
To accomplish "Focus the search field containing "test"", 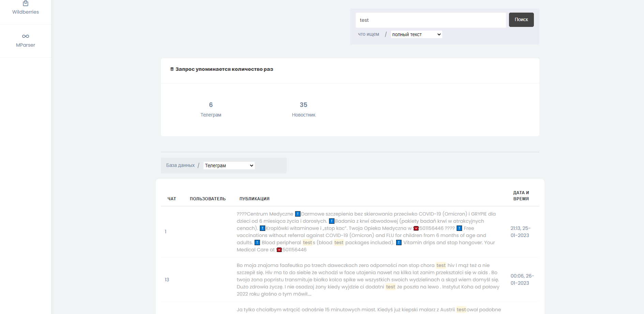I will click(x=431, y=20).
